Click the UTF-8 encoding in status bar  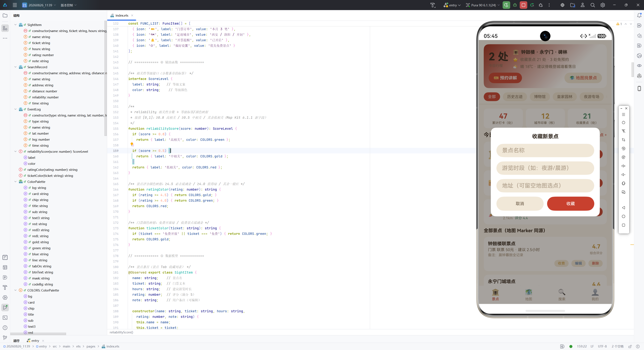(602, 346)
